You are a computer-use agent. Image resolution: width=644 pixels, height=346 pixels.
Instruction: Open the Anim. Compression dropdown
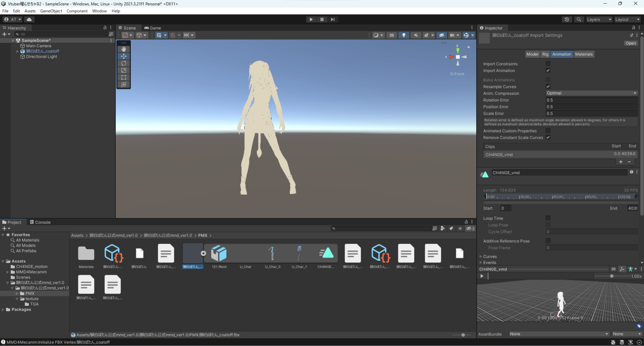pos(591,93)
